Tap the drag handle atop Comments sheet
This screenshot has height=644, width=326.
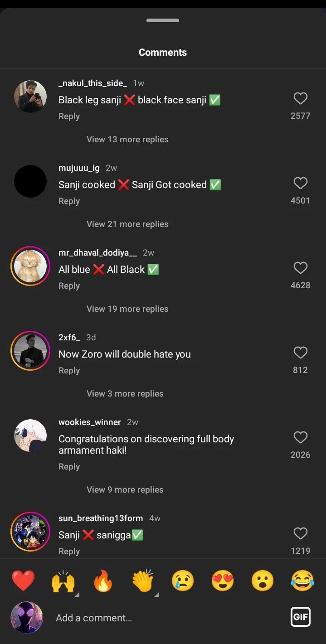click(x=163, y=20)
